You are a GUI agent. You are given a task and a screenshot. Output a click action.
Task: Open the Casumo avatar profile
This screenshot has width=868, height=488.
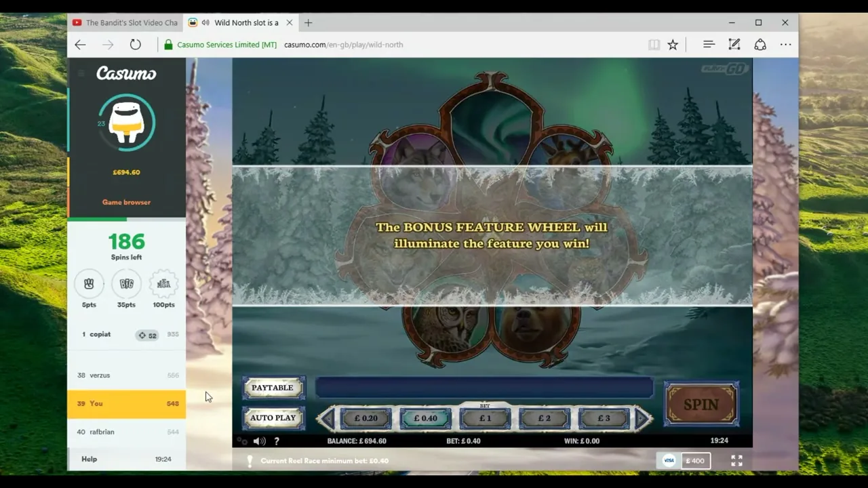127,123
